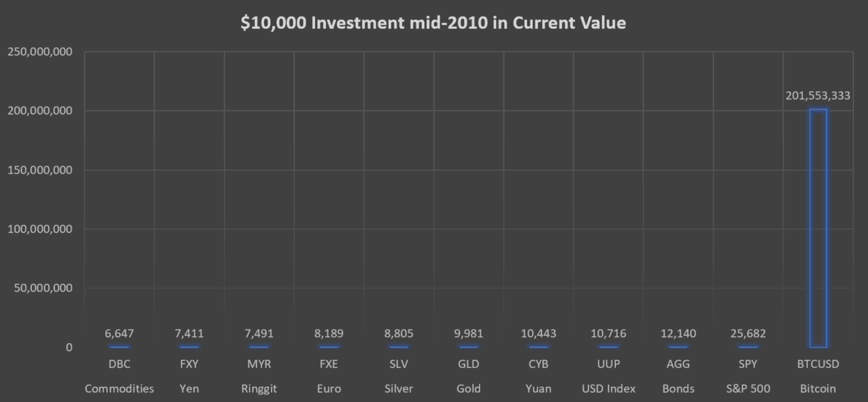Select the CYB bar marker
Screen dimensions: 868x402
tap(538, 346)
